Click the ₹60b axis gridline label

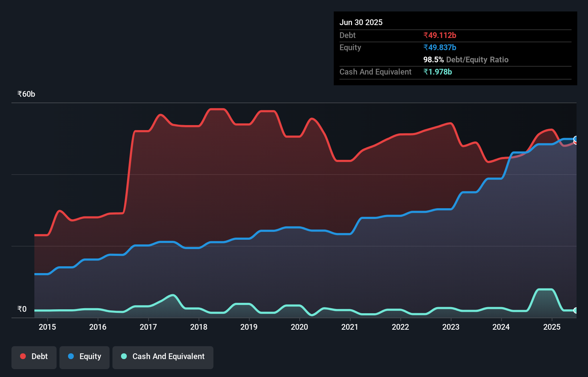[x=26, y=94]
